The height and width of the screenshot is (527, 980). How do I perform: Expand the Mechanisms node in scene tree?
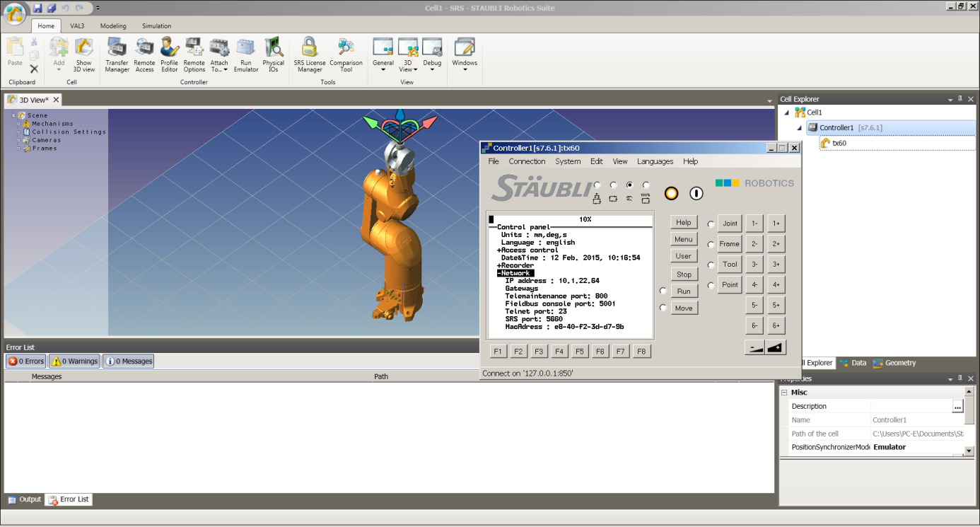point(19,124)
